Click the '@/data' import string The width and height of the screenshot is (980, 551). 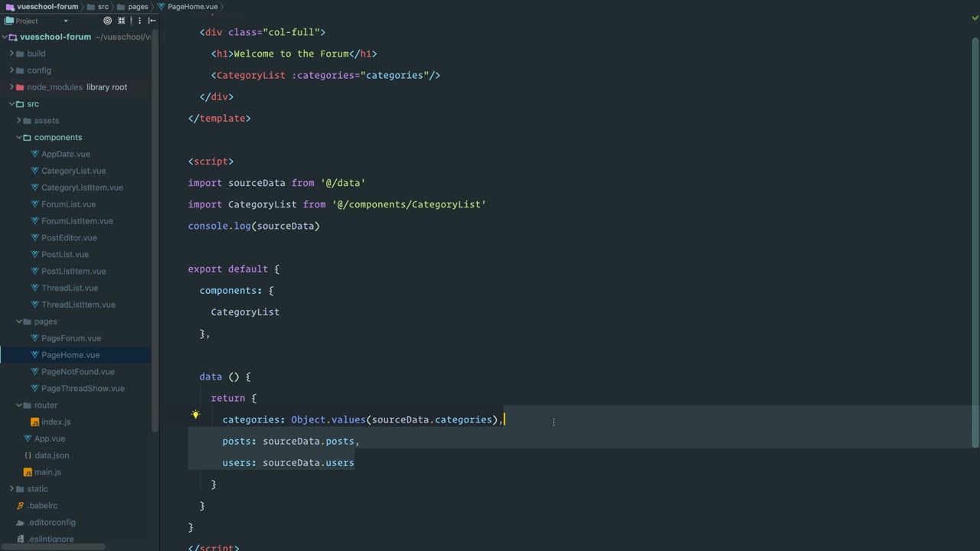[x=343, y=183]
